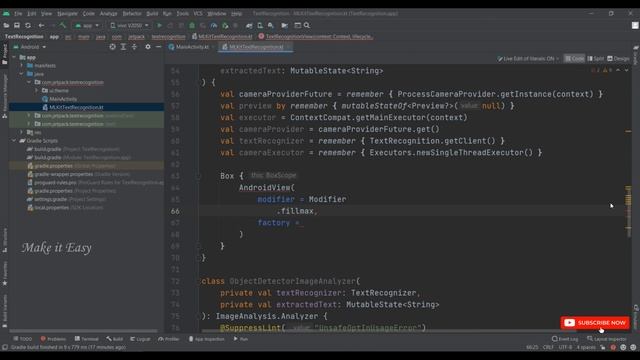This screenshot has height=360, width=640.
Task: Run the app with the green play icon
Action: coord(160,25)
